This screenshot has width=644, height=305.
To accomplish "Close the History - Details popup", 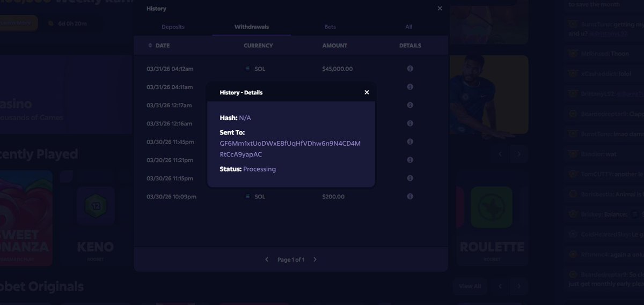I will point(367,92).
